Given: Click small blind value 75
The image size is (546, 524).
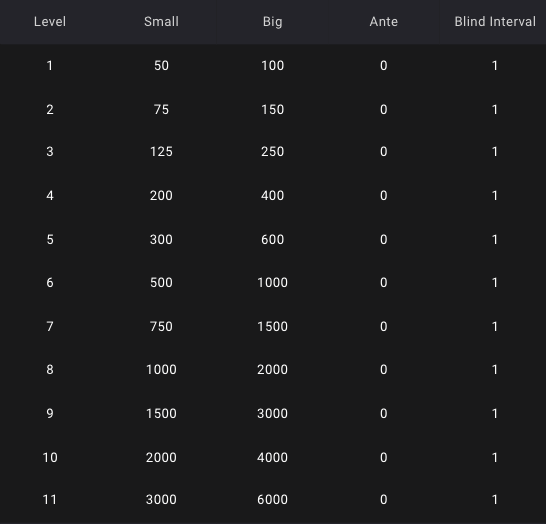Looking at the screenshot, I should (x=161, y=109).
